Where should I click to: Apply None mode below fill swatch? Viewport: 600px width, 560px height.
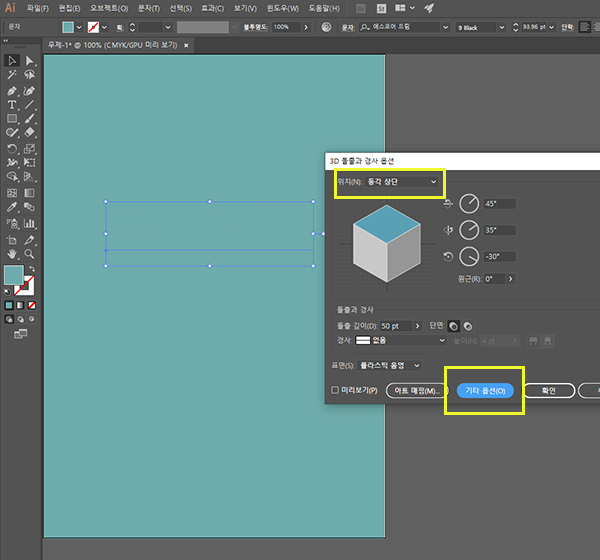[x=32, y=305]
